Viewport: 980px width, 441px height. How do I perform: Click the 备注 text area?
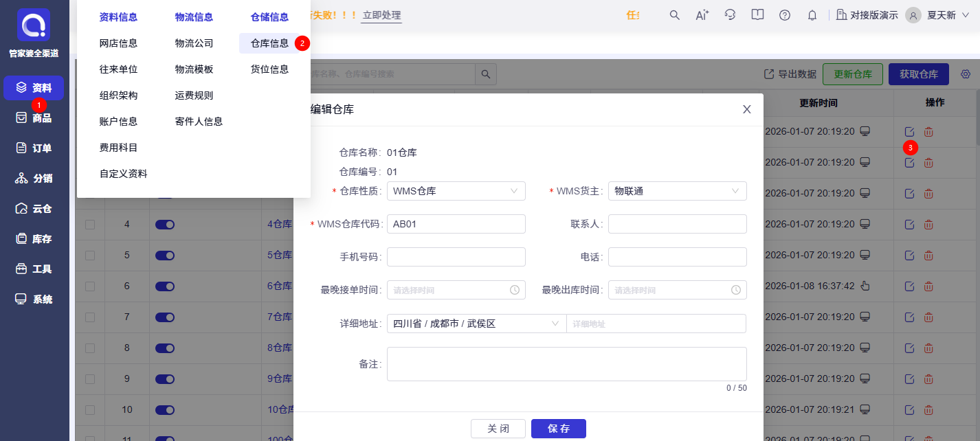[x=567, y=364]
